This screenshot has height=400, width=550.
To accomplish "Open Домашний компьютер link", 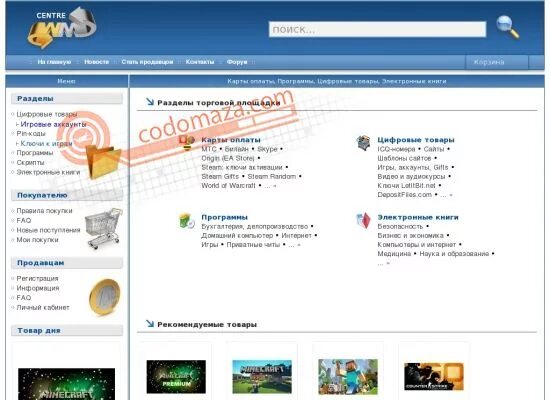I will tap(237, 236).
